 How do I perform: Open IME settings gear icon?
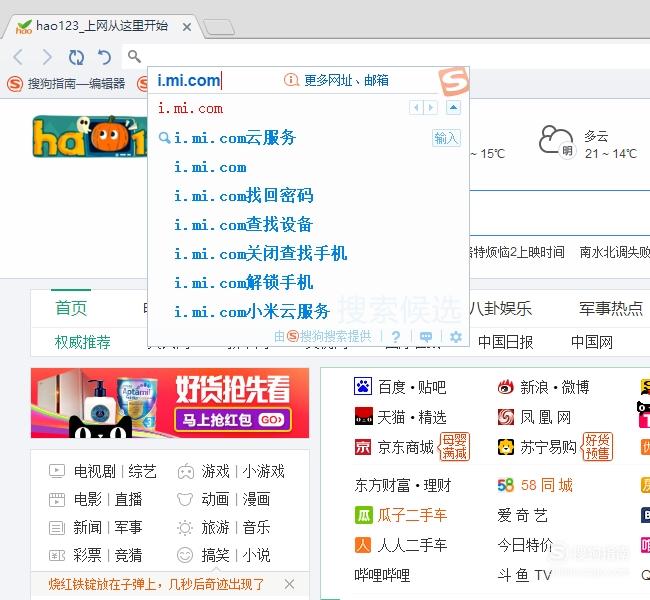[x=456, y=337]
